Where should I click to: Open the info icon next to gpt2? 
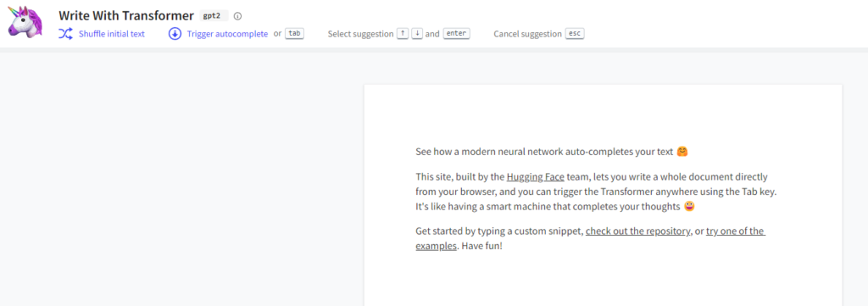point(238,16)
